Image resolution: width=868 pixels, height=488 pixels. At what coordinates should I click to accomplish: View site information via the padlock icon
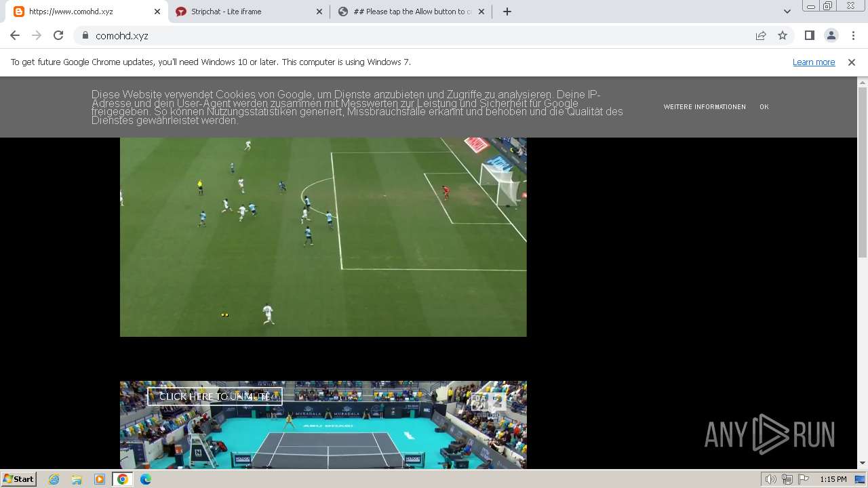[x=85, y=35]
